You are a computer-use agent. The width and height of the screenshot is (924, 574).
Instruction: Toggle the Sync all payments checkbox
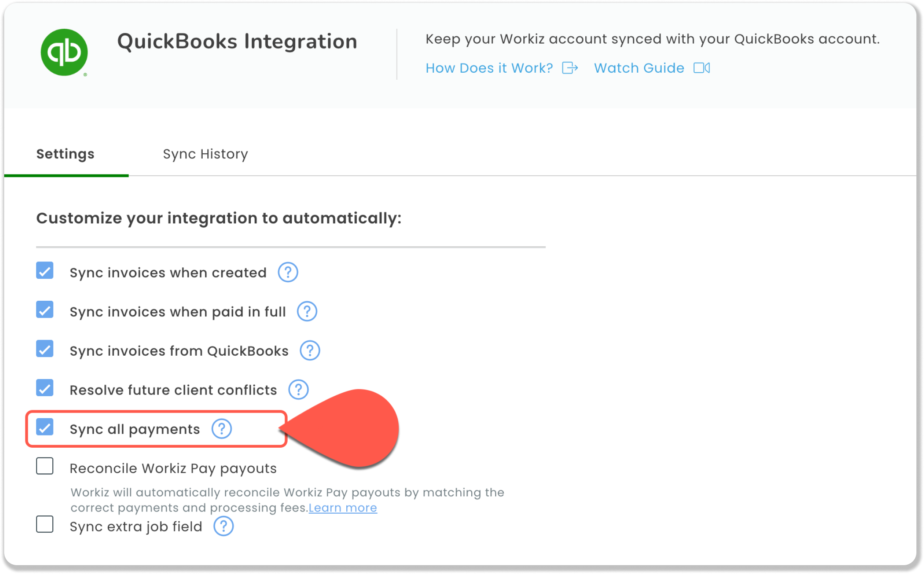click(45, 427)
